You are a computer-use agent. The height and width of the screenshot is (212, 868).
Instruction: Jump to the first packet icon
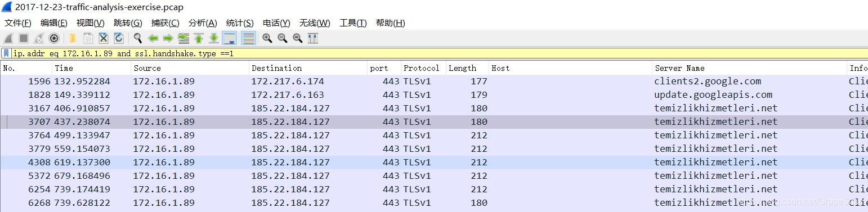pos(199,38)
